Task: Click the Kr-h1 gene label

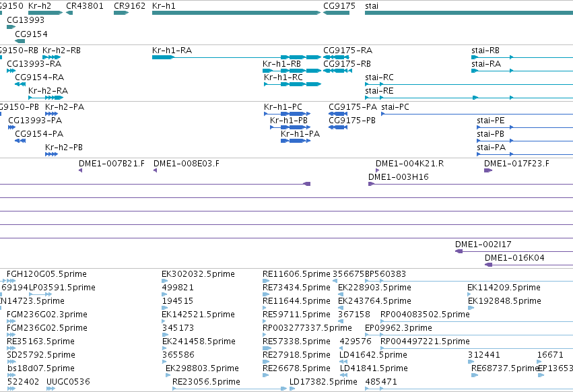Action: click(164, 6)
